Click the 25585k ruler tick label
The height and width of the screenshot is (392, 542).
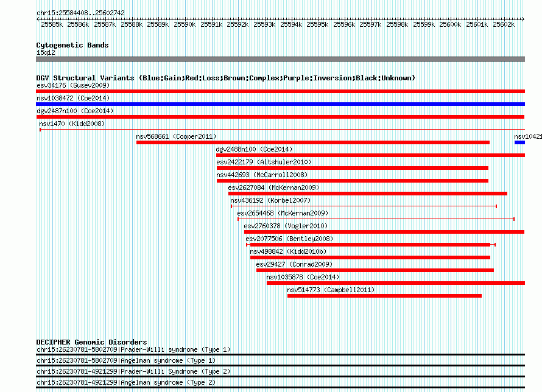(52, 24)
